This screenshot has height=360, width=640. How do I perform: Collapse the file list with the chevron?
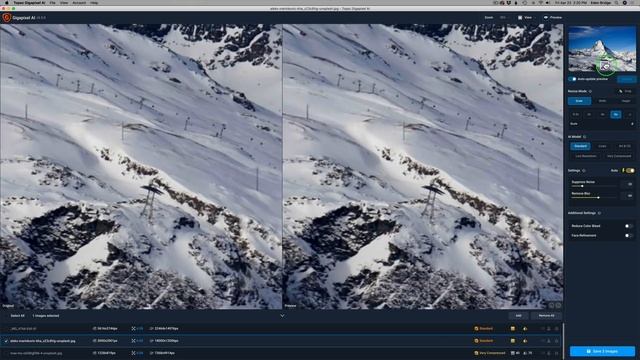point(282,316)
